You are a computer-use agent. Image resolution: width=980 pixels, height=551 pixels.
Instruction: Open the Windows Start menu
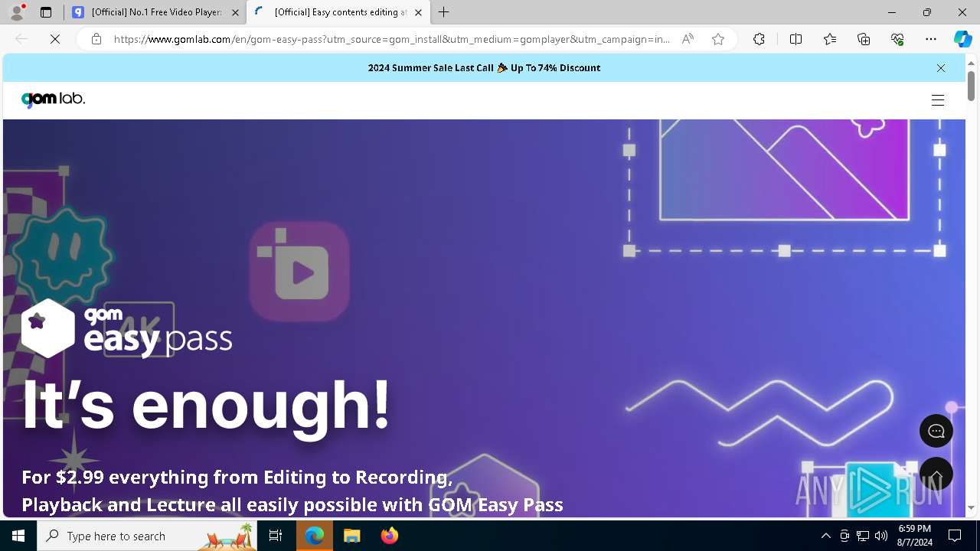[18, 536]
